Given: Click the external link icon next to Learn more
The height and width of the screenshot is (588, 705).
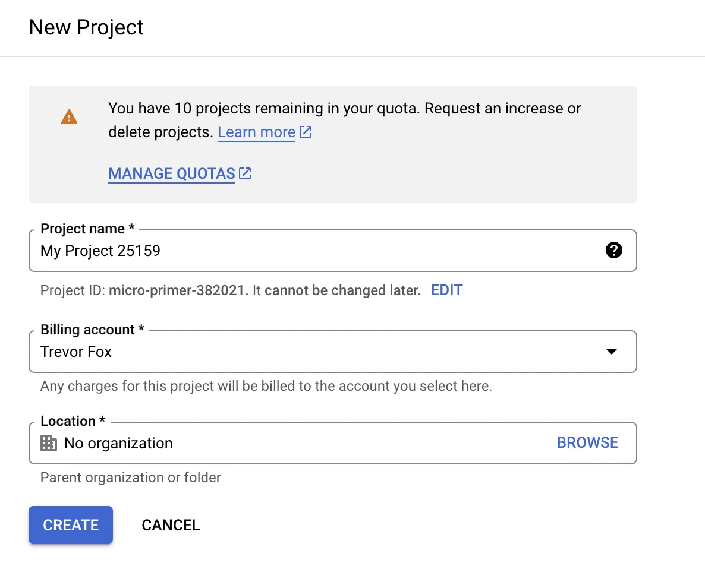Looking at the screenshot, I should (305, 132).
